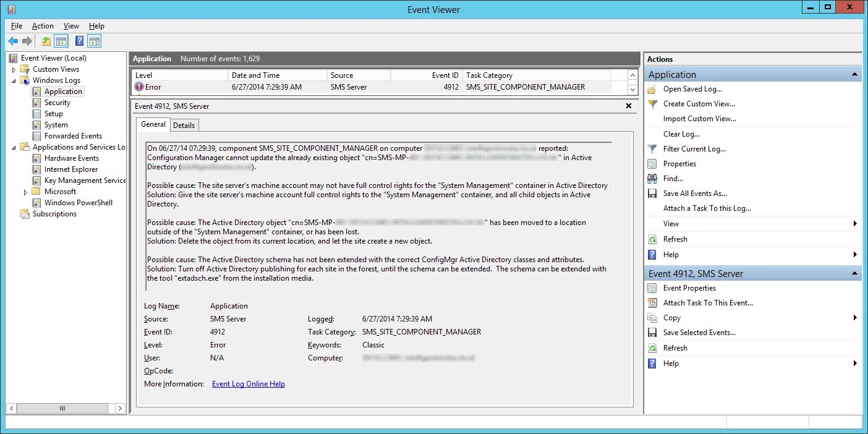Click the Properties icon in Actions pane
Viewport: 868px width, 434px height.
point(652,164)
